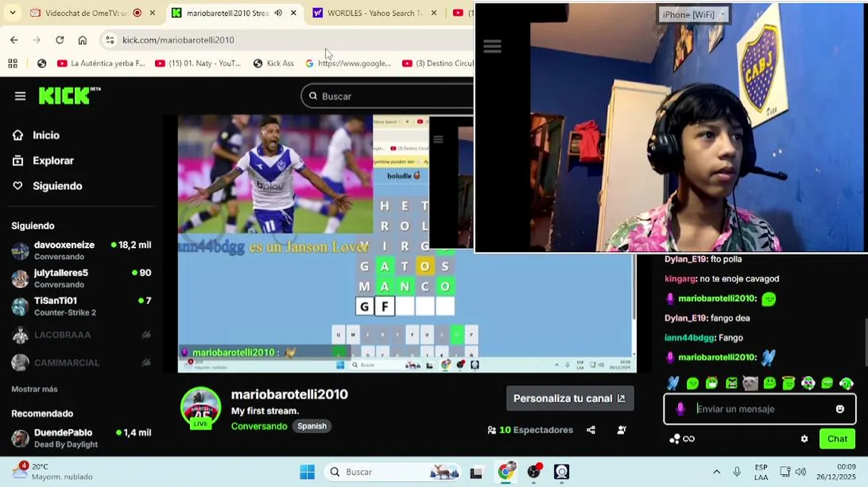Open DuendePablo recommended channel
The width and height of the screenshot is (868, 487).
(x=81, y=438)
